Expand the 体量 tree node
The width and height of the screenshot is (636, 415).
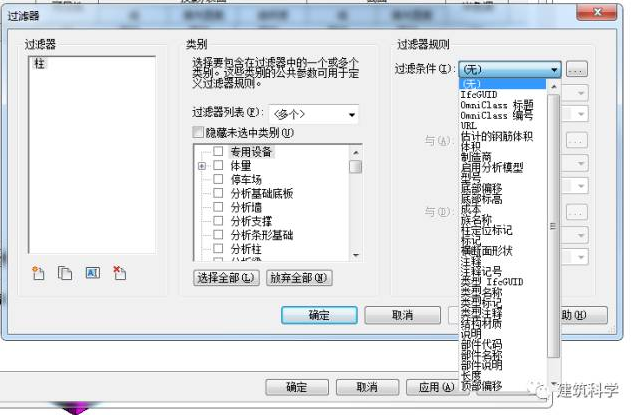(202, 165)
